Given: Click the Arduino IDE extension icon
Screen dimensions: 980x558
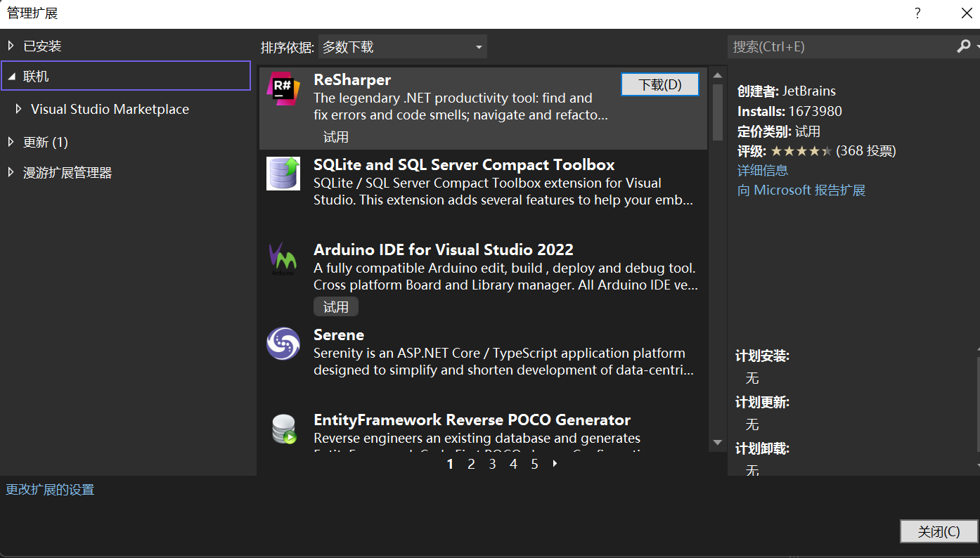Looking at the screenshot, I should tap(283, 259).
